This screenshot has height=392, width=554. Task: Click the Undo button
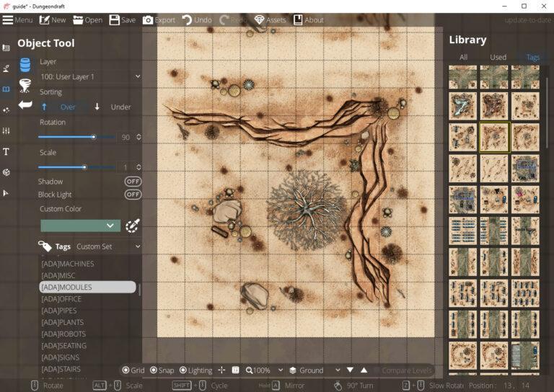point(197,20)
